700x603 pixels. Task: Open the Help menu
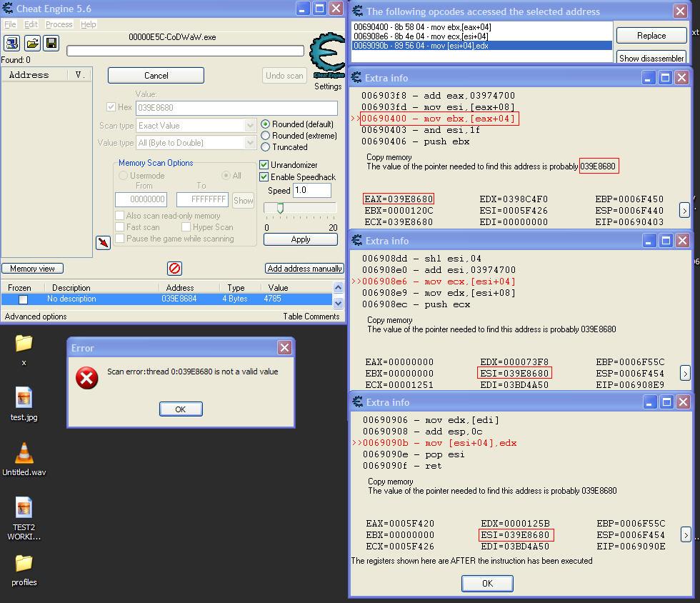89,24
